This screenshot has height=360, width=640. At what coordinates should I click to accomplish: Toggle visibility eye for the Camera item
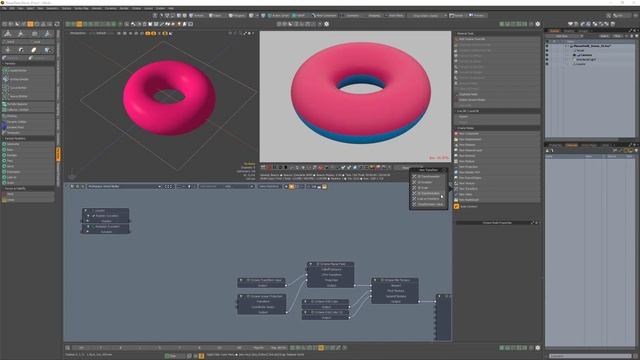(547, 55)
